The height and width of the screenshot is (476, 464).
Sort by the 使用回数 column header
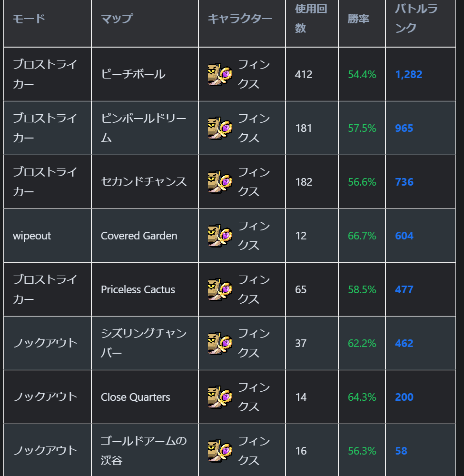(x=311, y=18)
